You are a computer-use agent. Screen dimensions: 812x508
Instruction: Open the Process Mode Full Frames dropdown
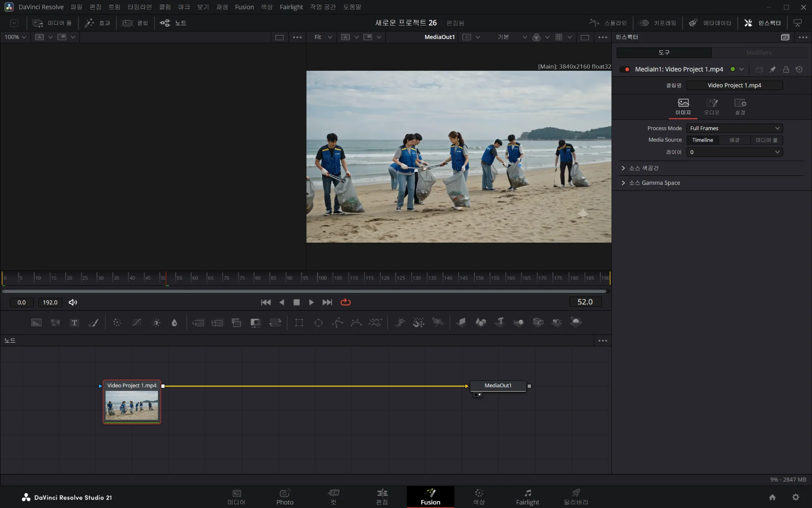pyautogui.click(x=734, y=128)
